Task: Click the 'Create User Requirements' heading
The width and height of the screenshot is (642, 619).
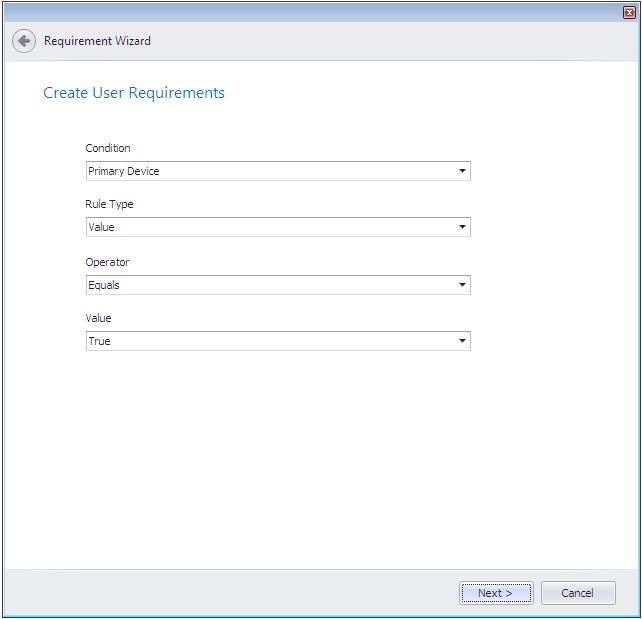Action: tap(134, 93)
